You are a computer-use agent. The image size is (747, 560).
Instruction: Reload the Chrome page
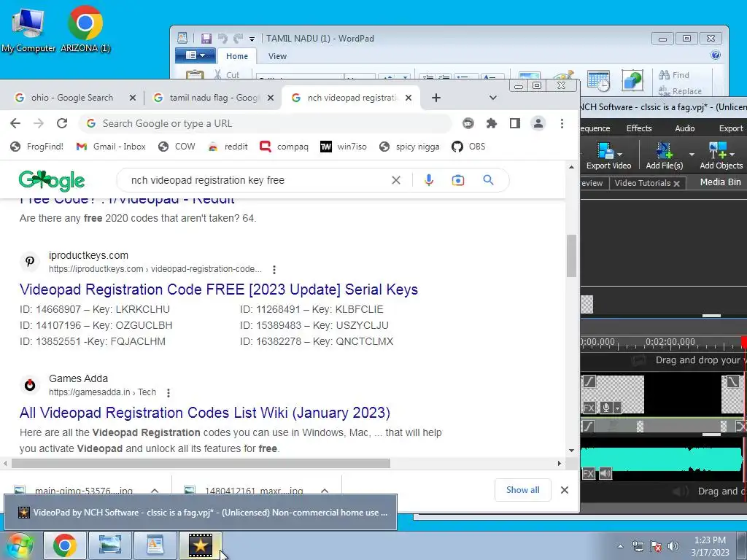pos(62,123)
